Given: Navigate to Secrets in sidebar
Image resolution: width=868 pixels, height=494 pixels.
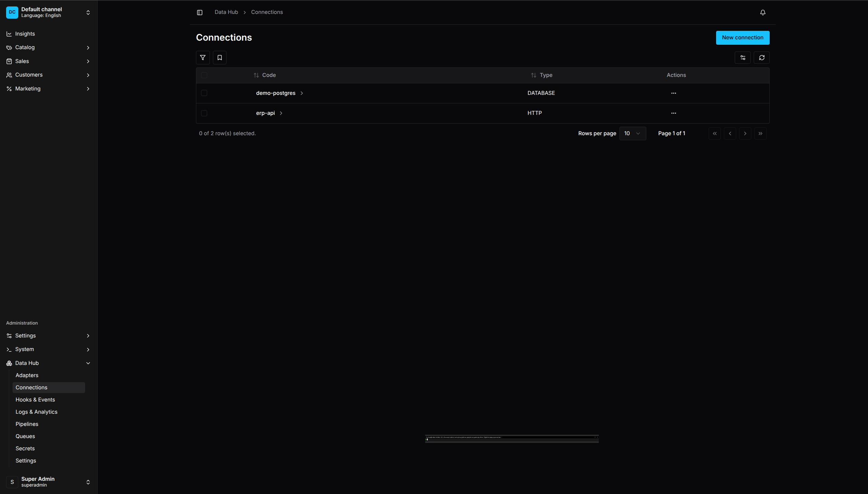Looking at the screenshot, I should click(25, 449).
